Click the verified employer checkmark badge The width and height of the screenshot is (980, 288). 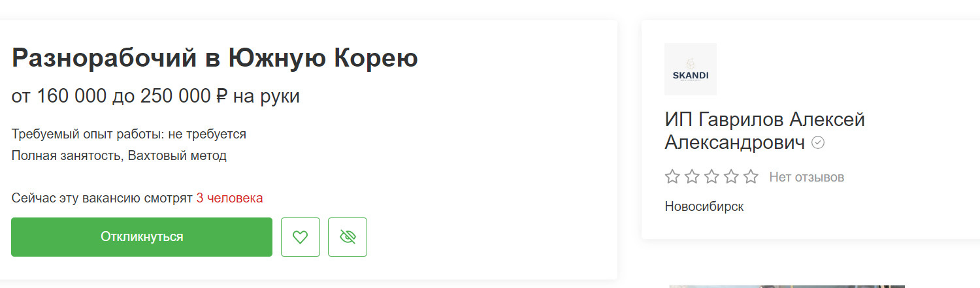818,142
